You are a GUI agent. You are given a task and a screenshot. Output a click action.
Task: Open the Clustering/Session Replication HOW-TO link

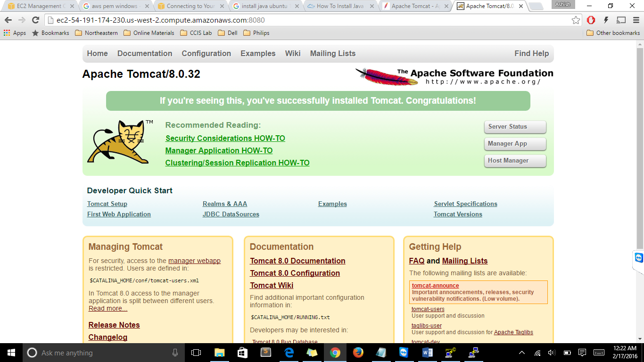click(238, 163)
